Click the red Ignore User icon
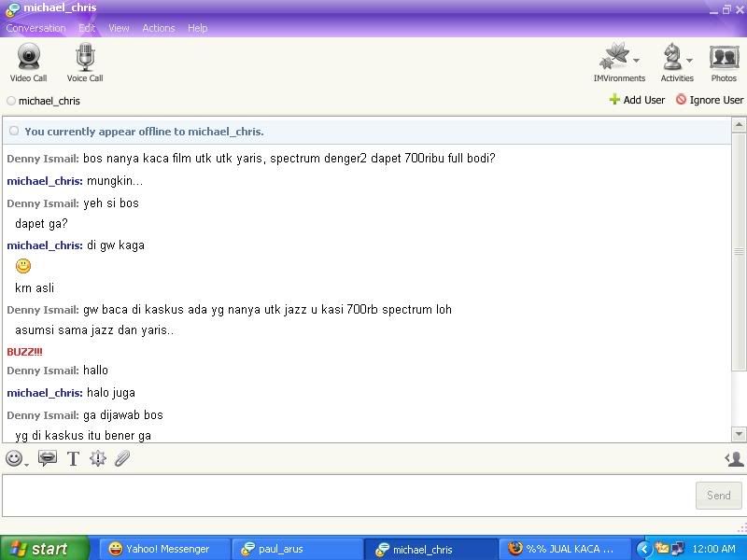 tap(682, 100)
